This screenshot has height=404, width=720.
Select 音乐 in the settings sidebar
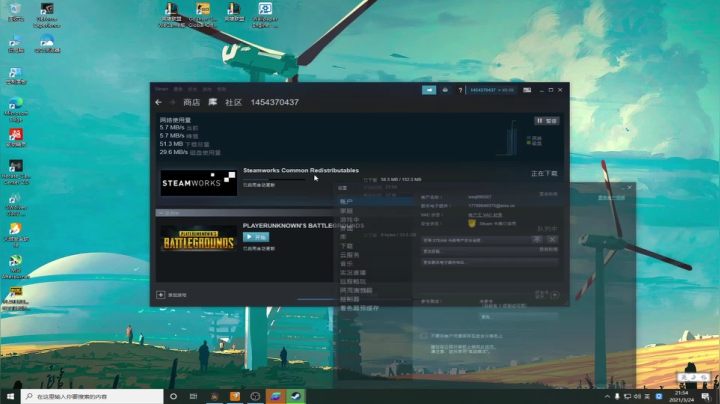click(347, 264)
